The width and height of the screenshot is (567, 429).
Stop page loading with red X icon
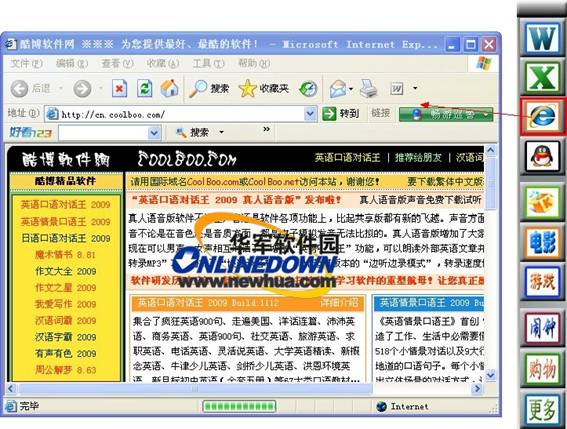click(x=119, y=88)
